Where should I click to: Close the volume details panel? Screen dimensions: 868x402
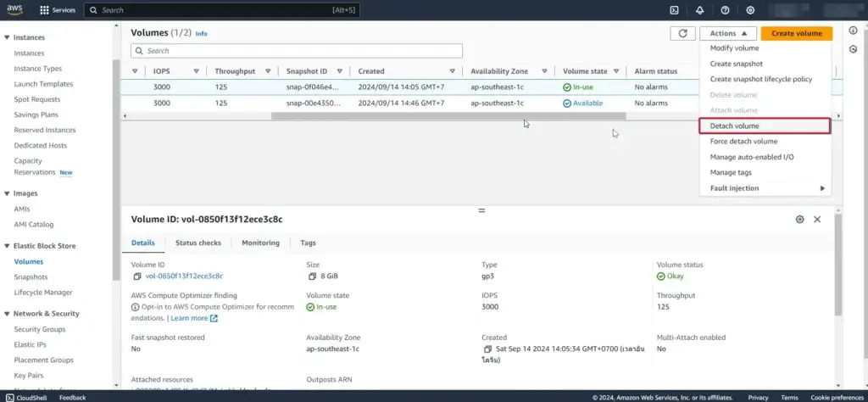tap(817, 220)
